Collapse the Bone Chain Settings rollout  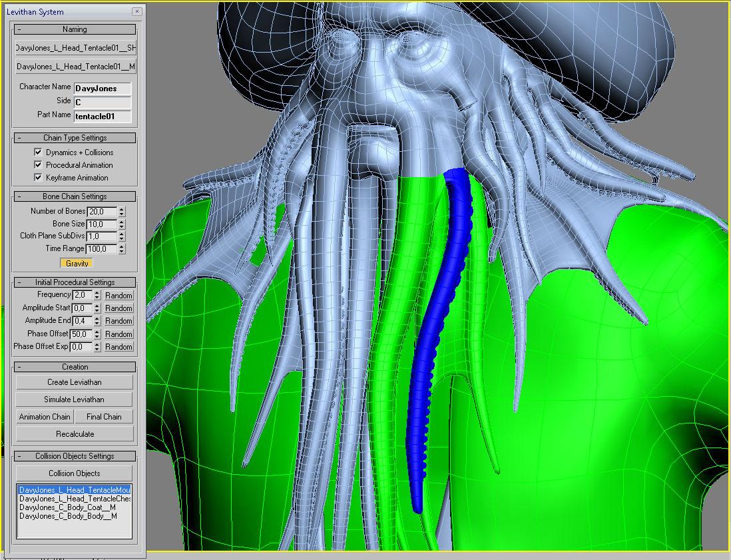tap(75, 196)
